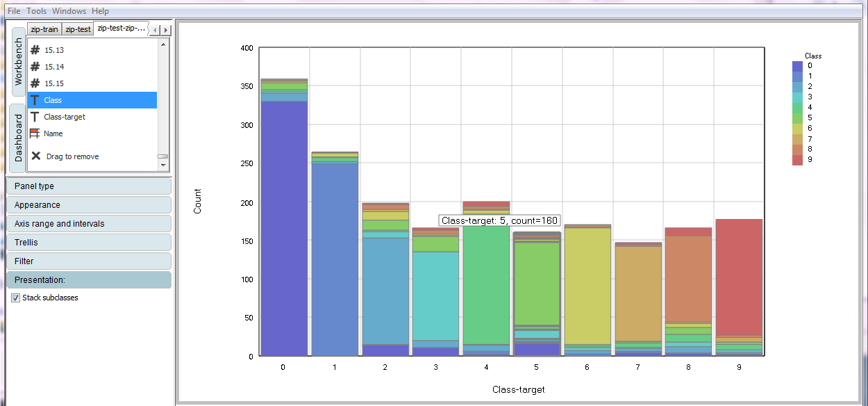Open the Tools menu
The width and height of the screenshot is (868, 406).
(36, 11)
